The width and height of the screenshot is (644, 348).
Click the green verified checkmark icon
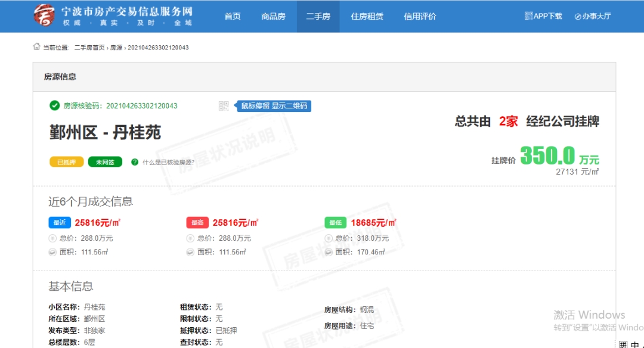pyautogui.click(x=54, y=106)
